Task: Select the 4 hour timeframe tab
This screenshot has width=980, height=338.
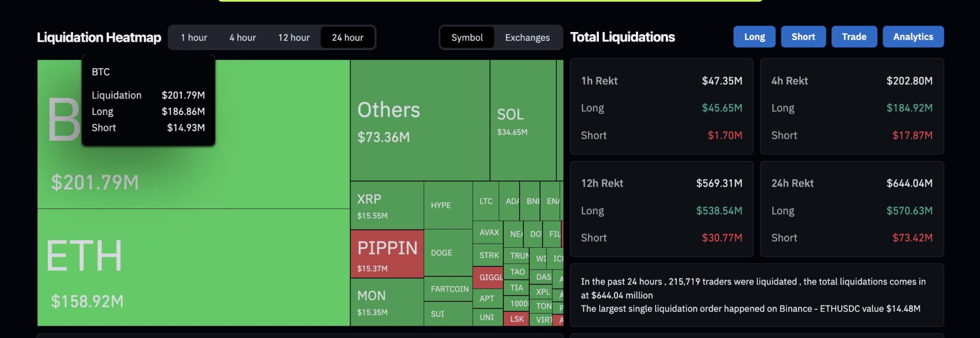Action: (x=242, y=37)
